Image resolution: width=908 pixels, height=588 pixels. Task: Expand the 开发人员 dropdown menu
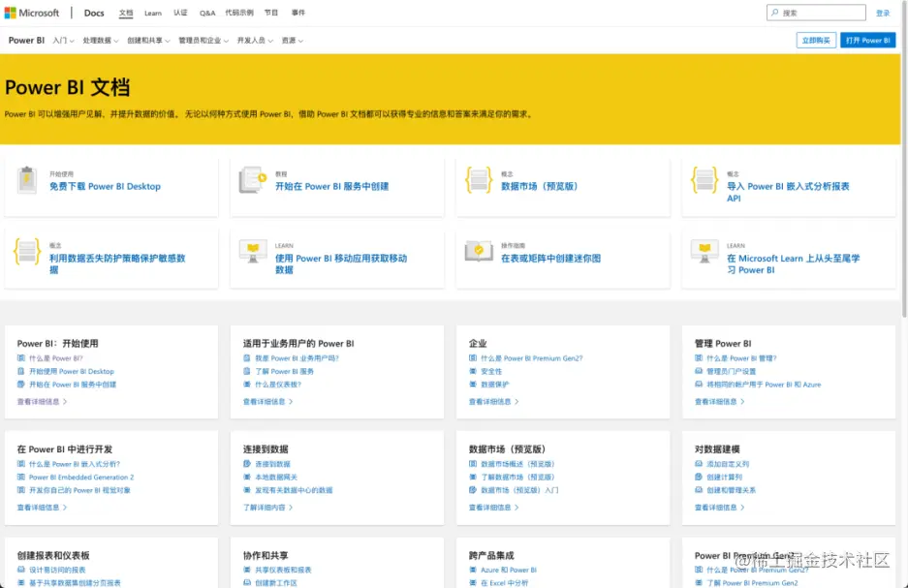(255, 41)
